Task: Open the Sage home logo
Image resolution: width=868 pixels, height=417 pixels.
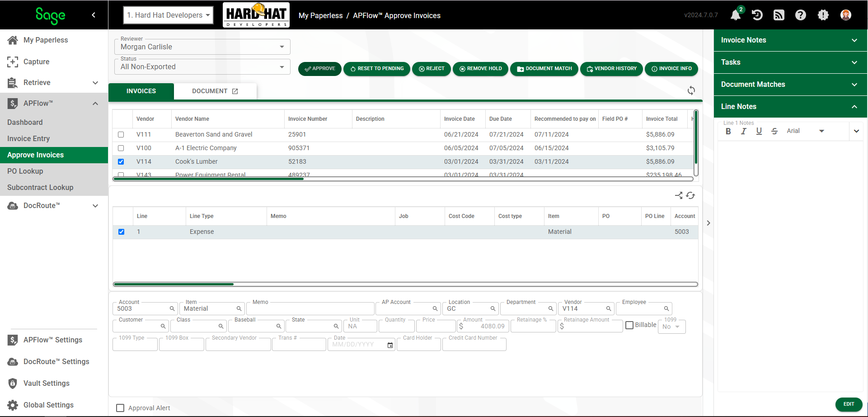Action: 51,15
